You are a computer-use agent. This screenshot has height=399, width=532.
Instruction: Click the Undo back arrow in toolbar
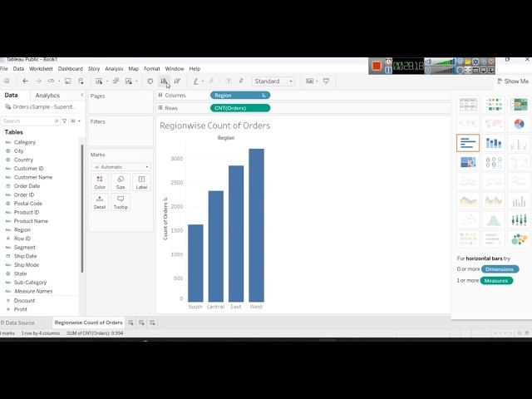[x=25, y=81]
